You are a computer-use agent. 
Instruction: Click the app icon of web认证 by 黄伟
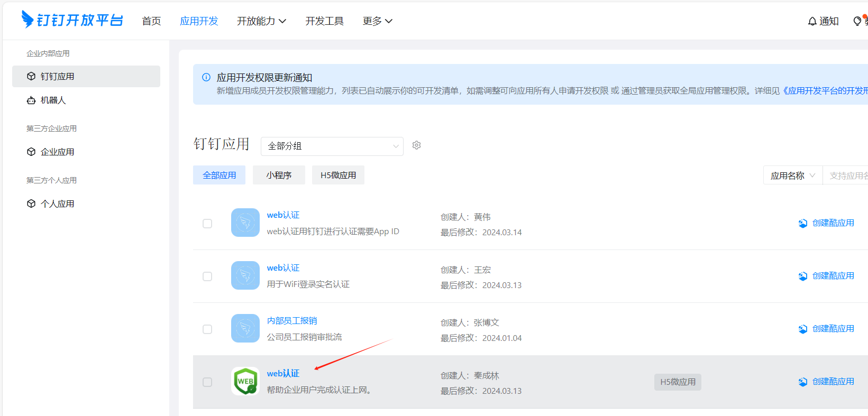245,223
